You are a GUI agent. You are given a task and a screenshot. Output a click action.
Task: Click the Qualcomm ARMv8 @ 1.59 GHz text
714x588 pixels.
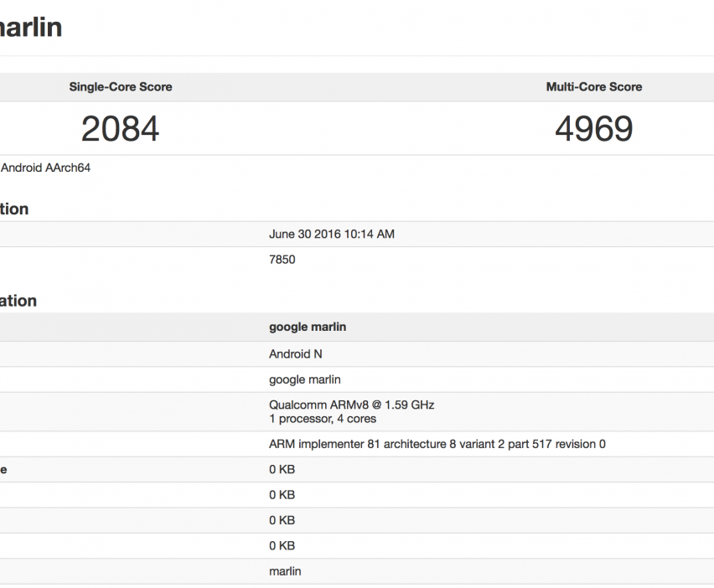pos(351,405)
